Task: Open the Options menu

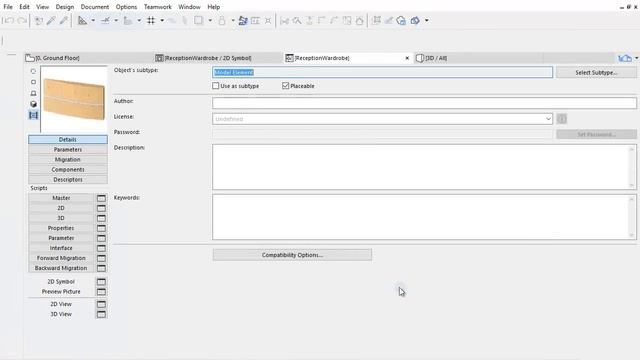Action: (x=126, y=7)
